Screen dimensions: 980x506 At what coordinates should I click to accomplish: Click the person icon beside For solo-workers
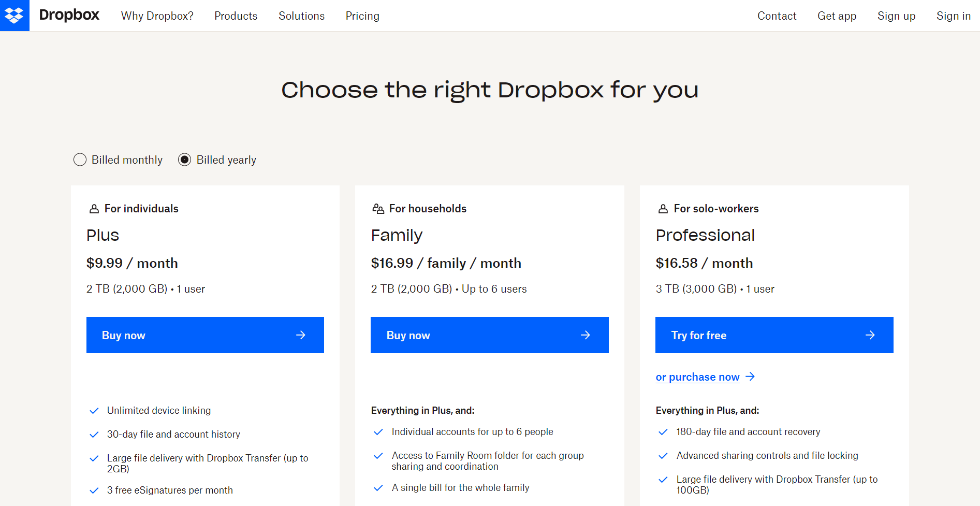tap(663, 209)
